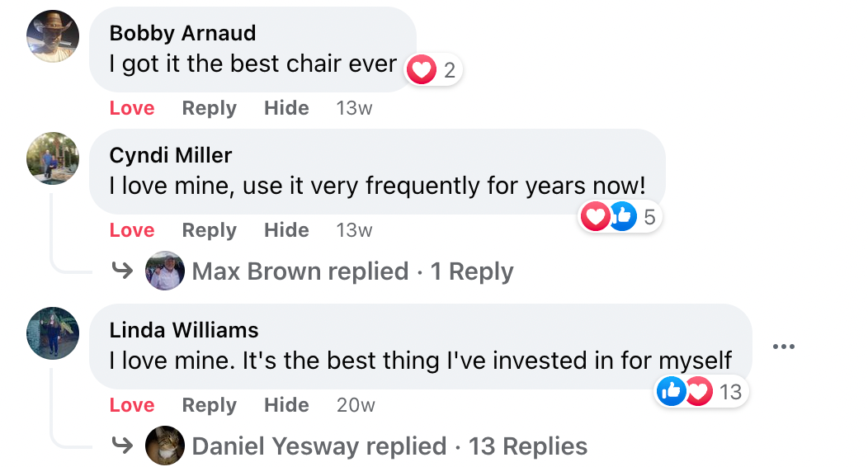This screenshot has width=868, height=467.
Task: Toggle Love on Cyndi Miller's comment
Action: pyautogui.click(x=132, y=230)
